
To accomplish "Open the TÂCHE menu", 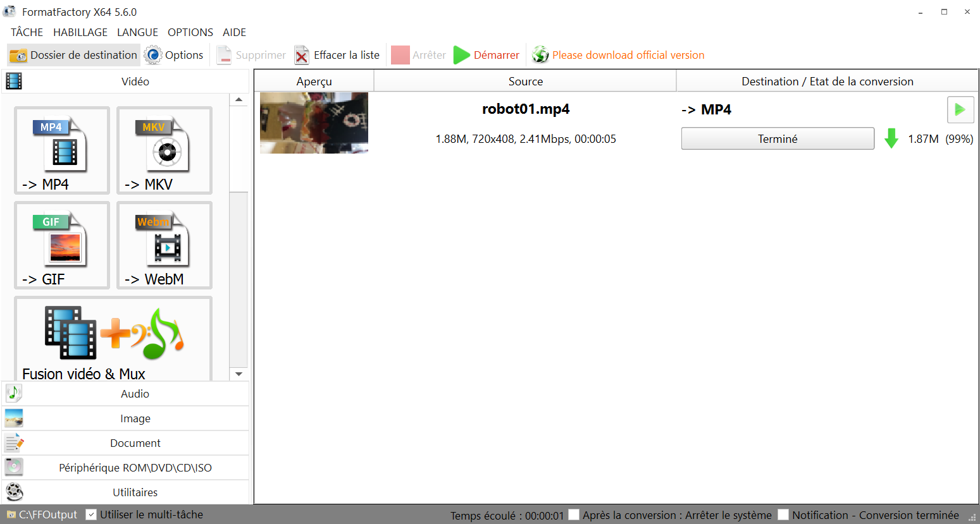I will click(x=27, y=32).
